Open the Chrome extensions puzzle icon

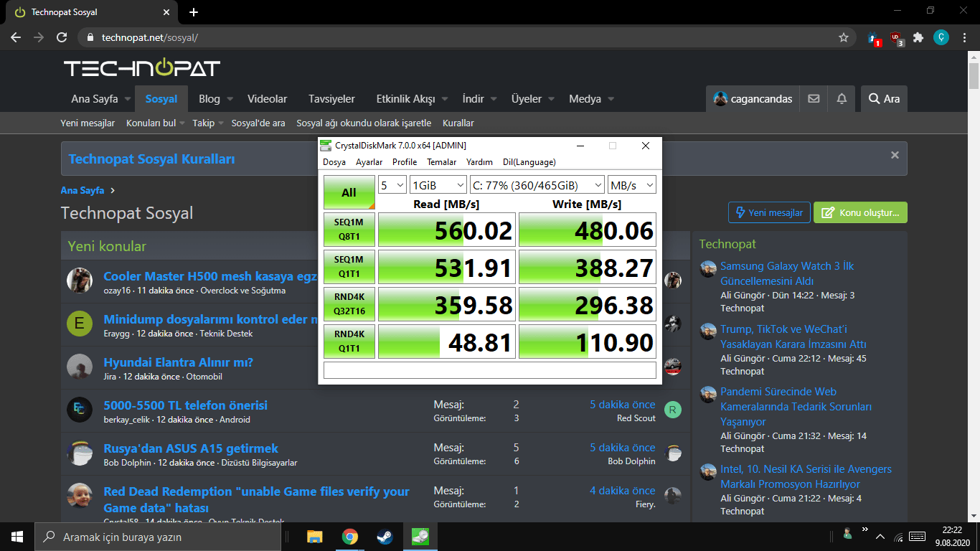tap(918, 37)
